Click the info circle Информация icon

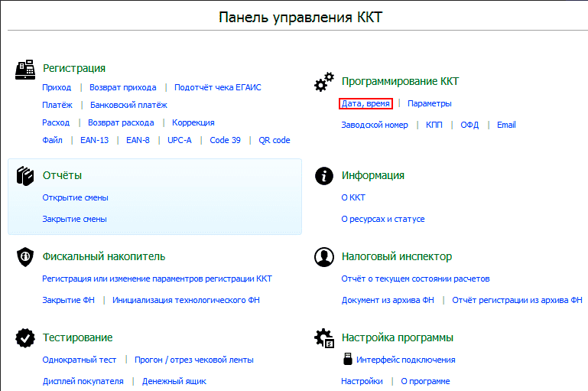pos(324,176)
